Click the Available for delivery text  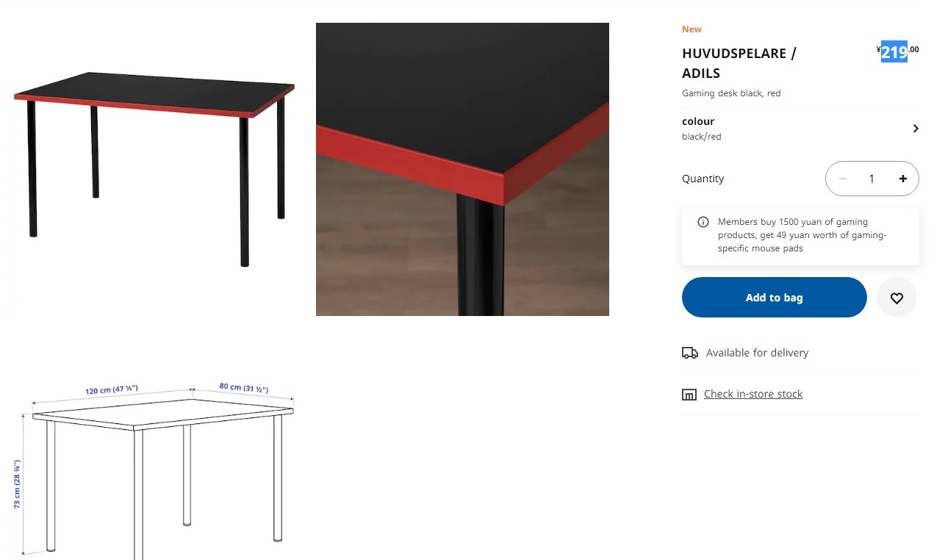[757, 353]
